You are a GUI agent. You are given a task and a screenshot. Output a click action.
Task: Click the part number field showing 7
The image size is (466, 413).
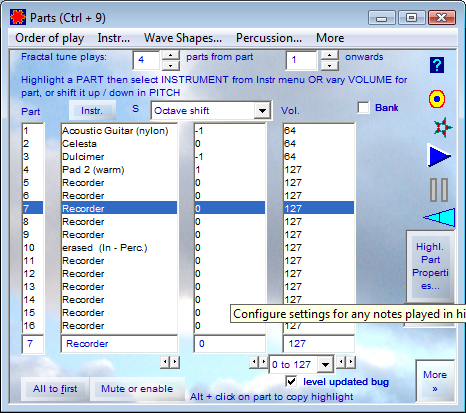[32, 344]
